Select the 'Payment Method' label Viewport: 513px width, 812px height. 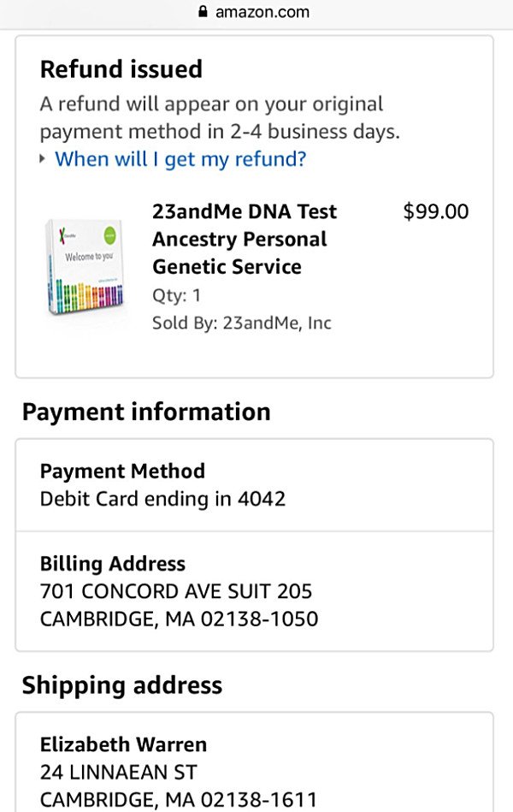coord(122,471)
